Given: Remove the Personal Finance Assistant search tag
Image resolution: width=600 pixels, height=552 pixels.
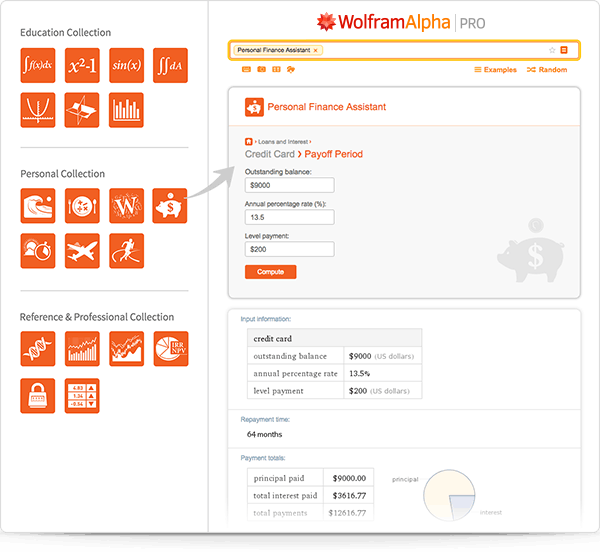Looking at the screenshot, I should (316, 50).
